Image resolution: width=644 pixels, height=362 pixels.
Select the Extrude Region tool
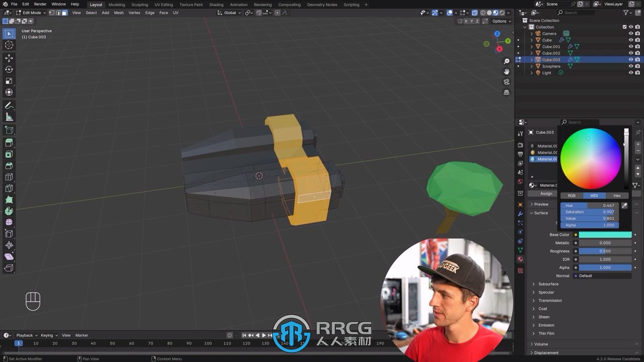coord(9,143)
